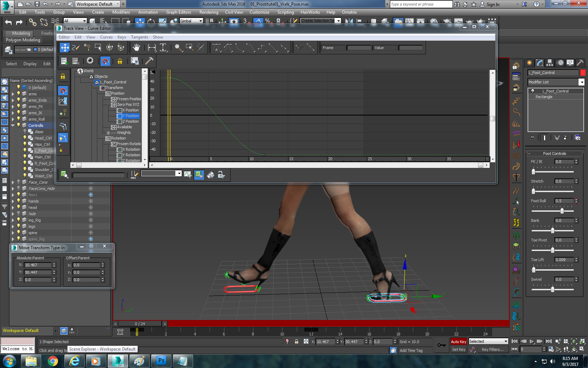
Task: Click the hammer Track View utilities icon
Action: [x=149, y=61]
